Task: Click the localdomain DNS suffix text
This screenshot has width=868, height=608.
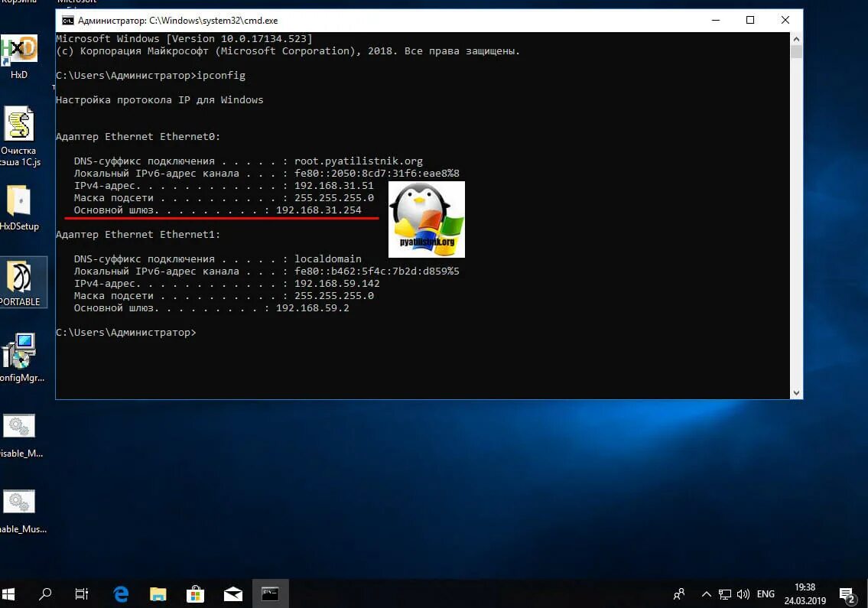Action: [328, 258]
